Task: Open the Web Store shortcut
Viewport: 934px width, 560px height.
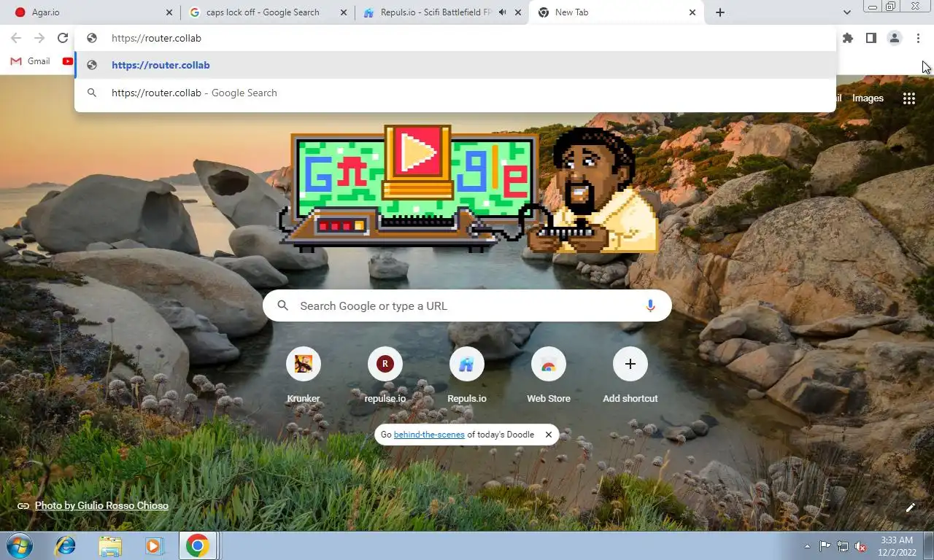Action: pyautogui.click(x=549, y=376)
